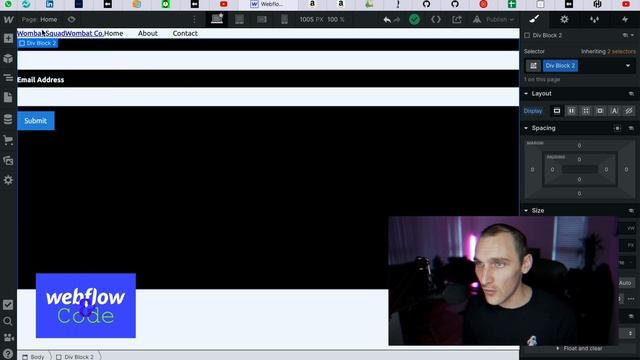Viewport: 640px width, 360px height.
Task: Click the Div Block 2 element icon
Action: tap(527, 36)
